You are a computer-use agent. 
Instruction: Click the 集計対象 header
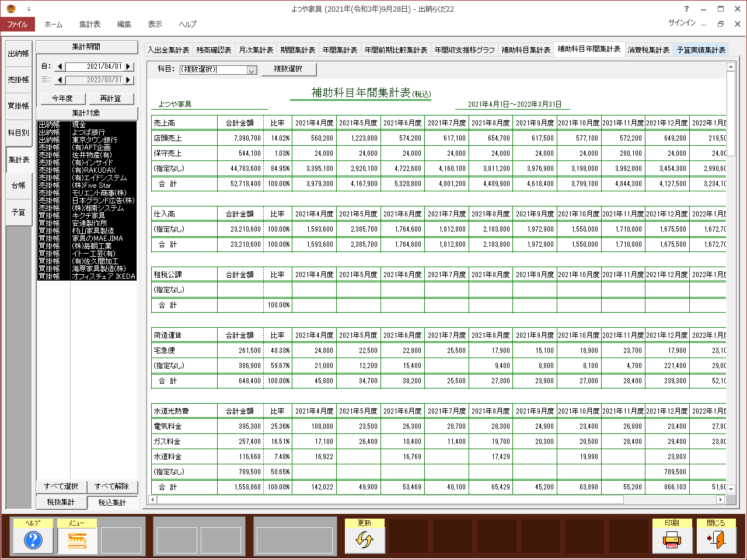(86, 113)
